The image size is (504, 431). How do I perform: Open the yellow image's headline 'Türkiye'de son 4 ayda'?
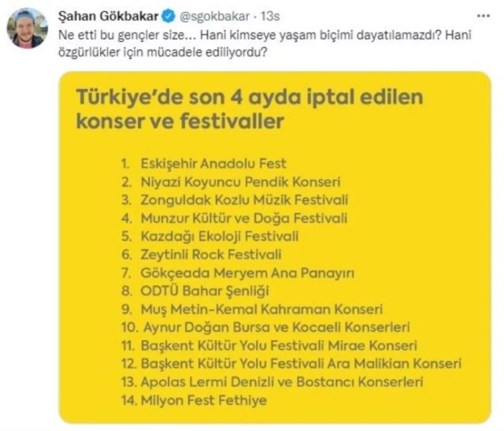pyautogui.click(x=250, y=109)
